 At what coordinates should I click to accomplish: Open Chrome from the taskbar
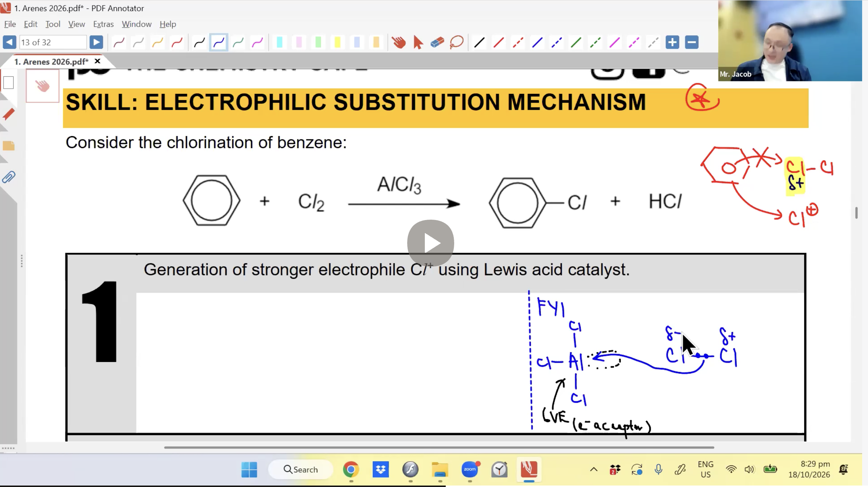[x=351, y=469]
